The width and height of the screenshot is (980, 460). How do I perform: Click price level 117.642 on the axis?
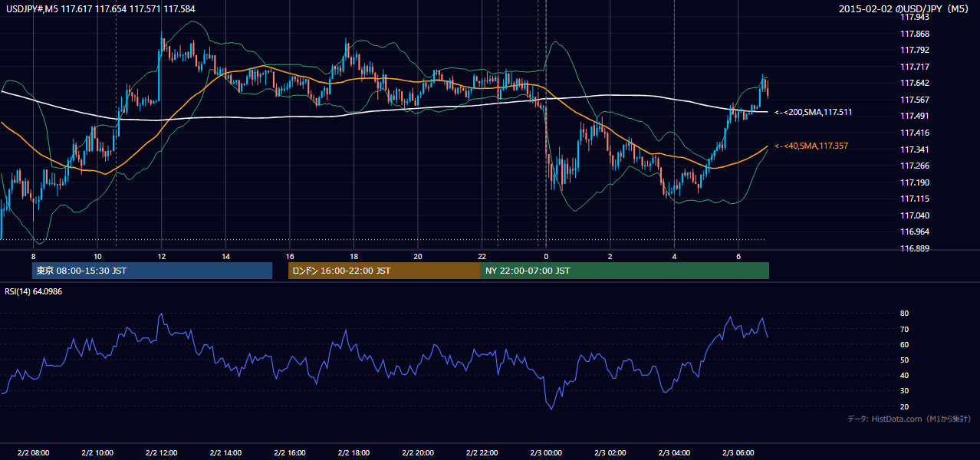(914, 84)
